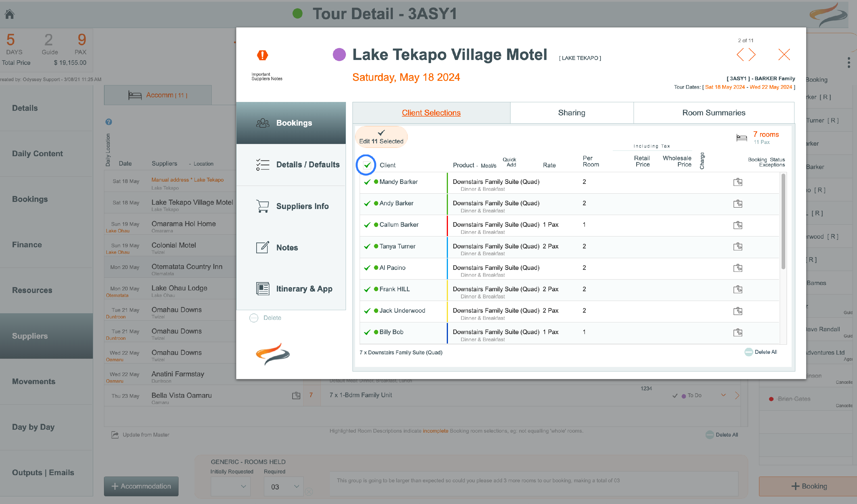Click the purple status dot beside motel name
The width and height of the screenshot is (857, 504).
click(339, 55)
